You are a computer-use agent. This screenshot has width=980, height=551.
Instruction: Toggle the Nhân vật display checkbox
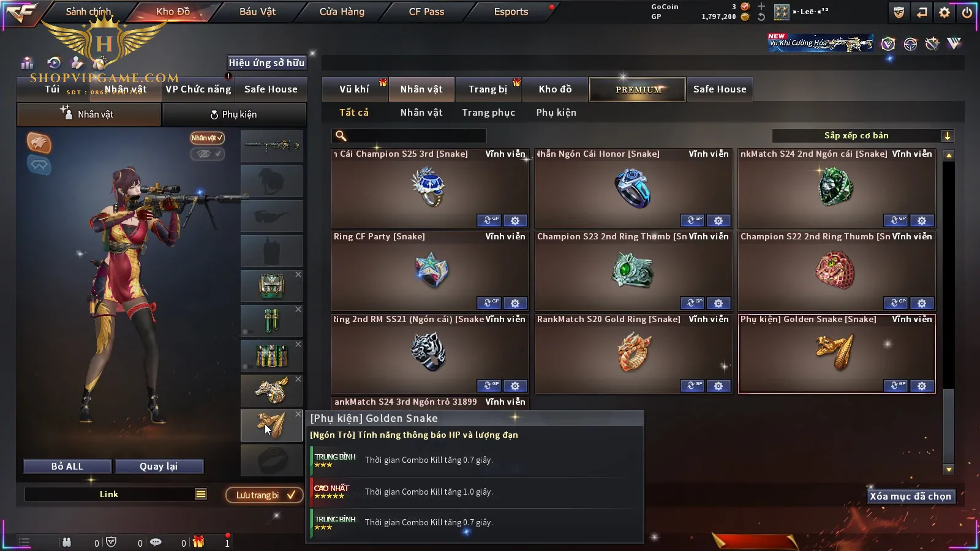click(x=208, y=138)
